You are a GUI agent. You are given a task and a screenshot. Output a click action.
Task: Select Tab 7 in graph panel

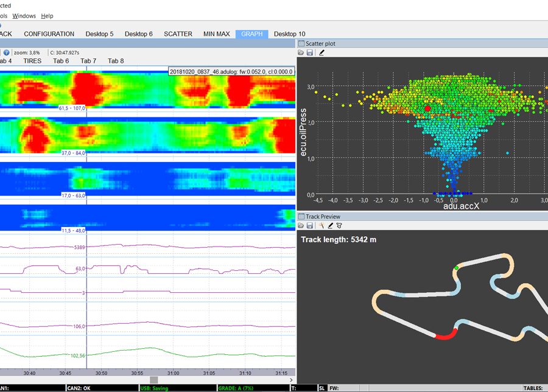[x=88, y=61]
